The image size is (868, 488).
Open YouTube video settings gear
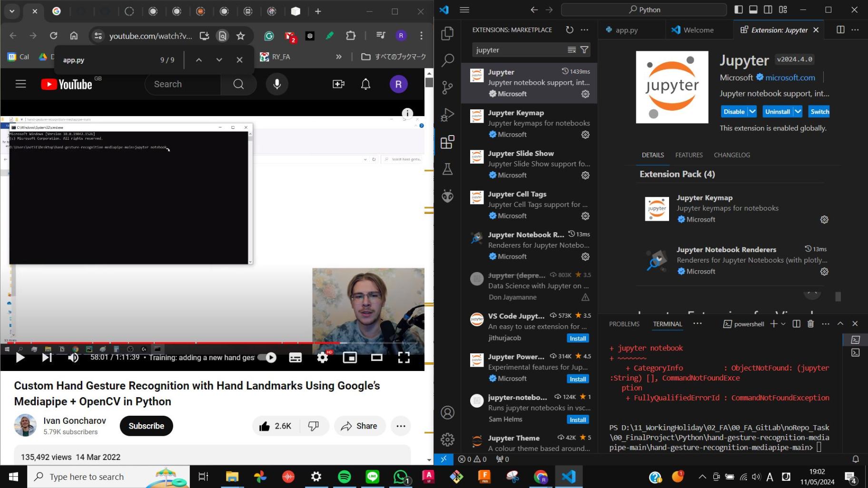(323, 357)
